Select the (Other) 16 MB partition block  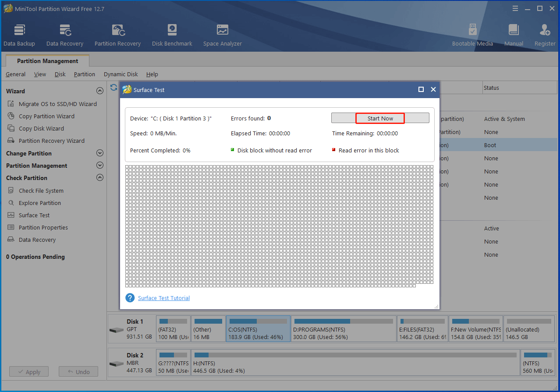coord(209,329)
